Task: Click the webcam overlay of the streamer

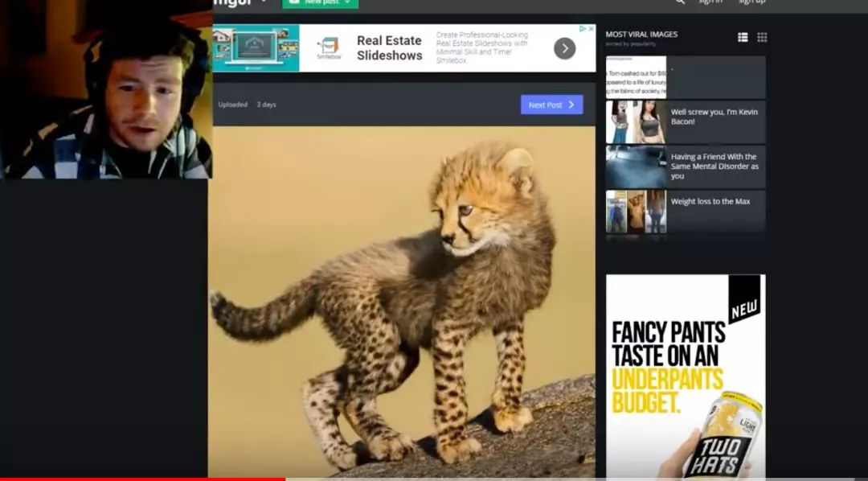Action: click(x=106, y=89)
